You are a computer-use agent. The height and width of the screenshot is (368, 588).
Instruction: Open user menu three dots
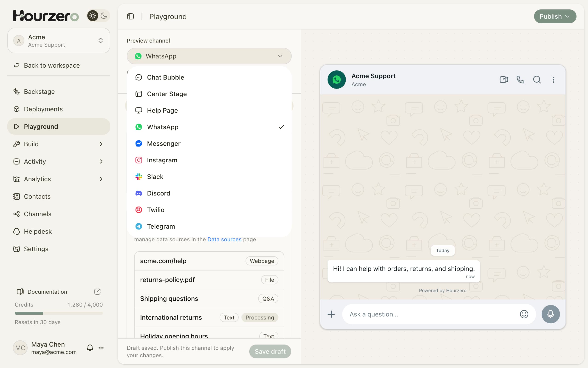(101, 348)
